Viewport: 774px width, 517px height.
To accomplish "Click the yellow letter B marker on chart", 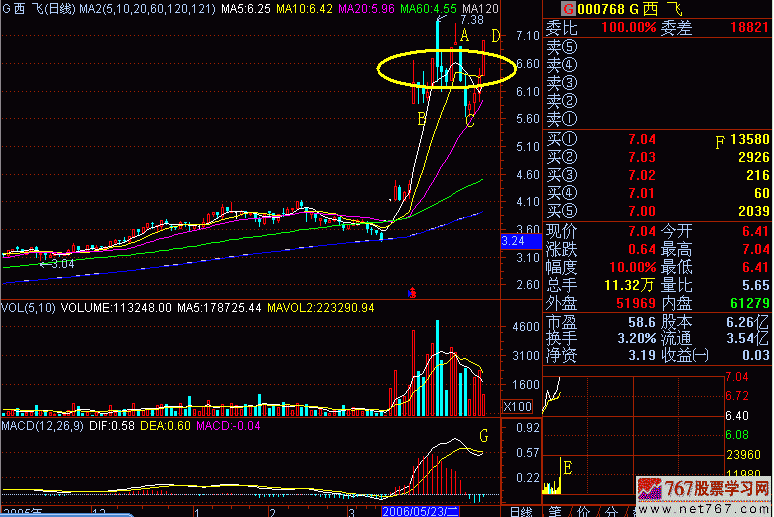I will 422,119.
